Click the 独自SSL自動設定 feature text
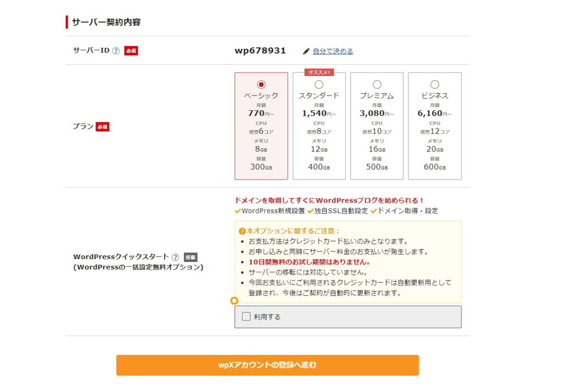Viewport: 562px width, 392px height. (341, 211)
